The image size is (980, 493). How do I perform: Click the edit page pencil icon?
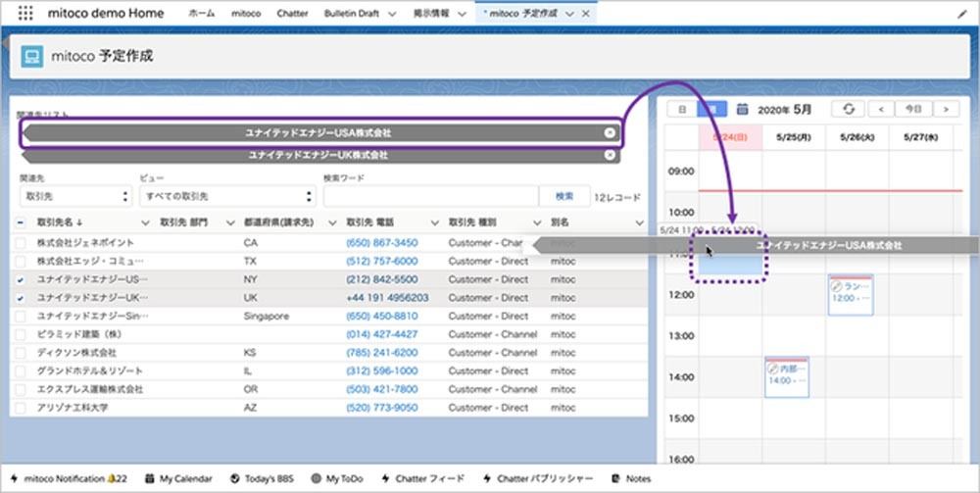tap(962, 14)
